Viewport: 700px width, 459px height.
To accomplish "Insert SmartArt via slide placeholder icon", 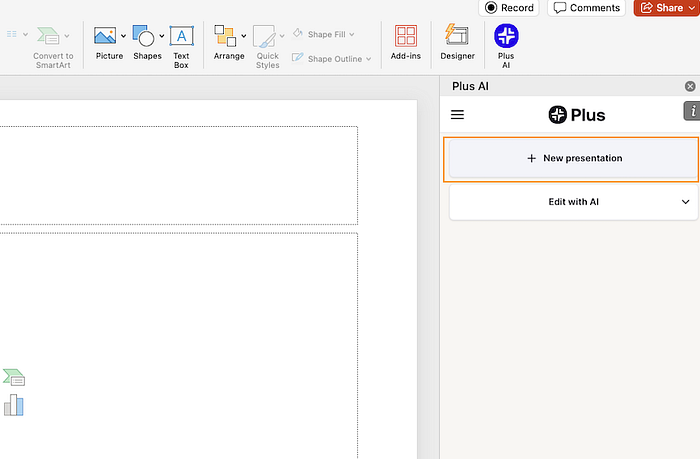I will (x=14, y=378).
